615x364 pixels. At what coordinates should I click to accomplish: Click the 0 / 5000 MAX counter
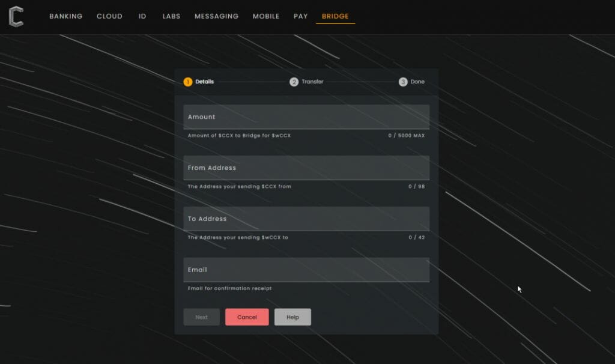coord(408,136)
